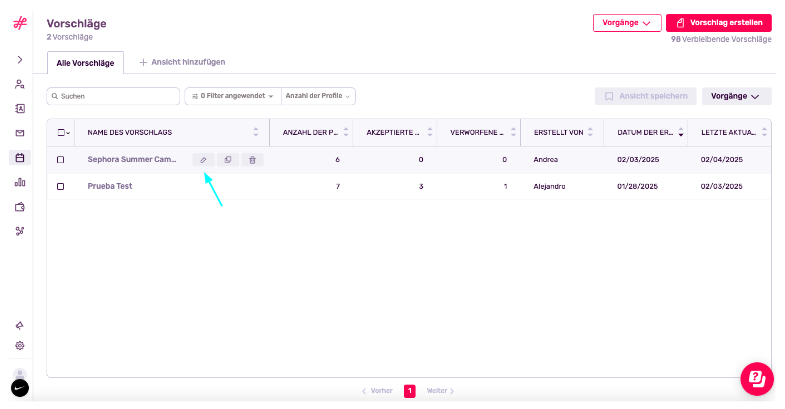The image size is (785, 409).
Task: Focus the Suchen search field
Action: pyautogui.click(x=113, y=96)
